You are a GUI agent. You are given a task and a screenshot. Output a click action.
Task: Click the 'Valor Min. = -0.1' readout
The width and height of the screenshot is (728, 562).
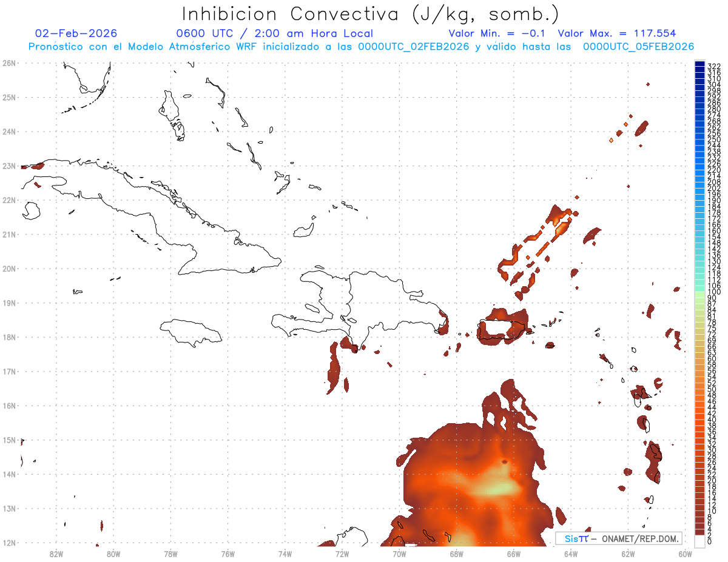point(497,33)
